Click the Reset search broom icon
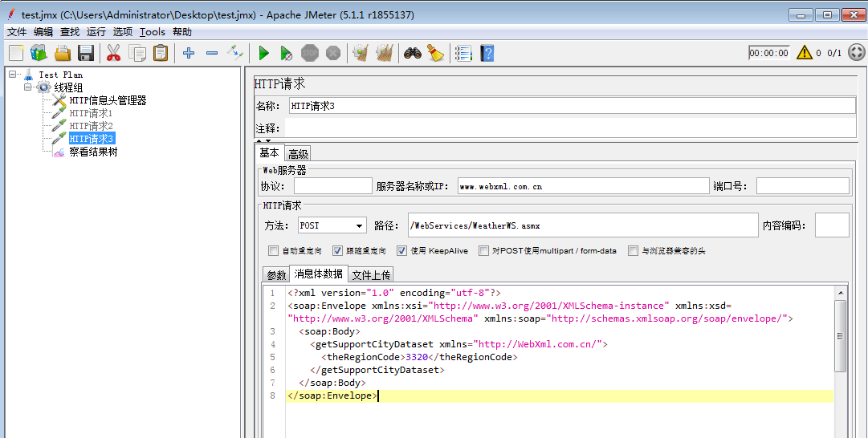Screen dimensions: 868x438 [436, 53]
